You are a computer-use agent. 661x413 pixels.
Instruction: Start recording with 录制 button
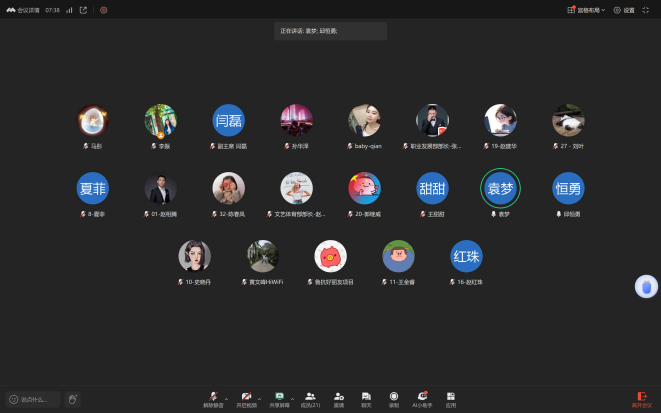point(394,398)
